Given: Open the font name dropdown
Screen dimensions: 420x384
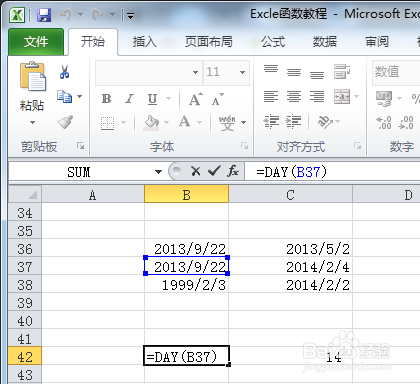Looking at the screenshot, I should click(195, 72).
